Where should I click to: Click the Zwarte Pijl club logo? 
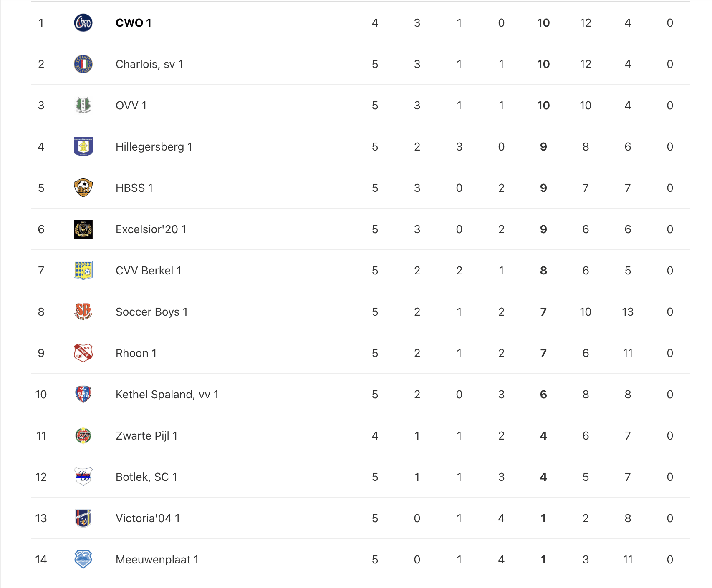coord(83,436)
